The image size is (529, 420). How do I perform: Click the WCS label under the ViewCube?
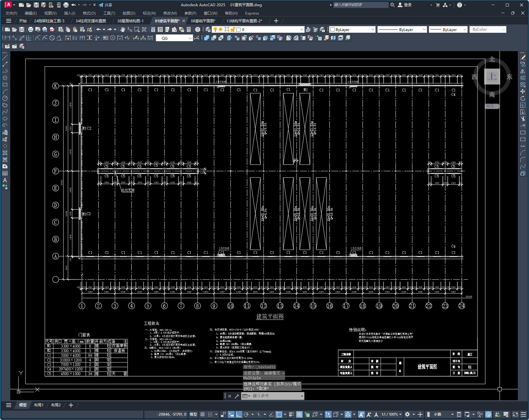(x=492, y=106)
